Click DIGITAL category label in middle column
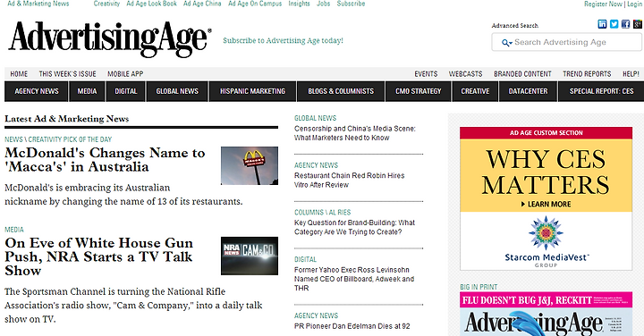The height and width of the screenshot is (336, 644). point(305,260)
